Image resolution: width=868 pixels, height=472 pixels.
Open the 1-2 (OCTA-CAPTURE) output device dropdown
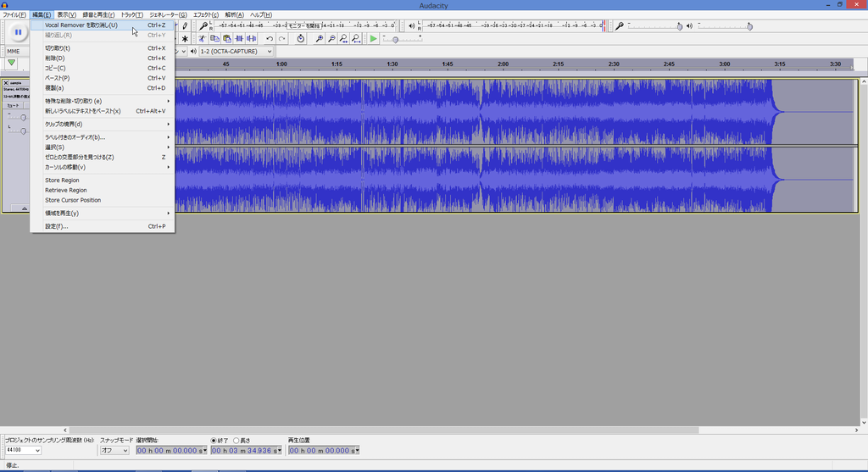pyautogui.click(x=236, y=52)
